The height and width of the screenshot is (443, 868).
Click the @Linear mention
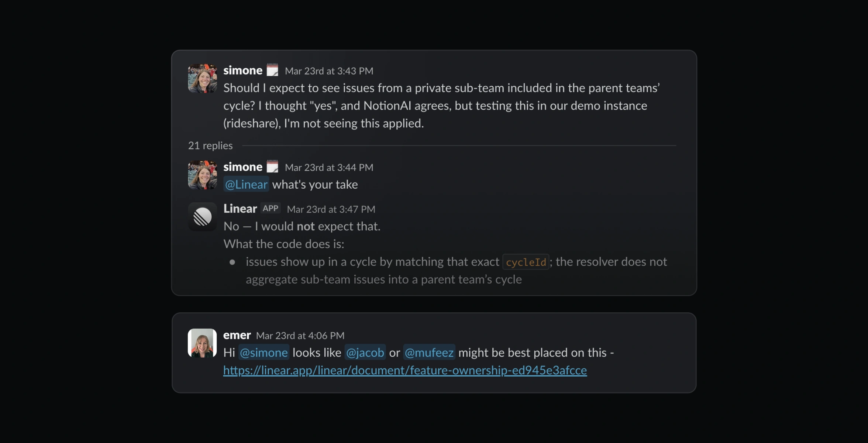(246, 184)
